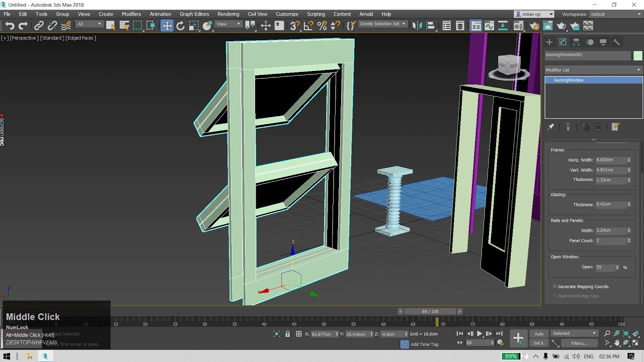Select the Select and Link tool

pos(39,26)
